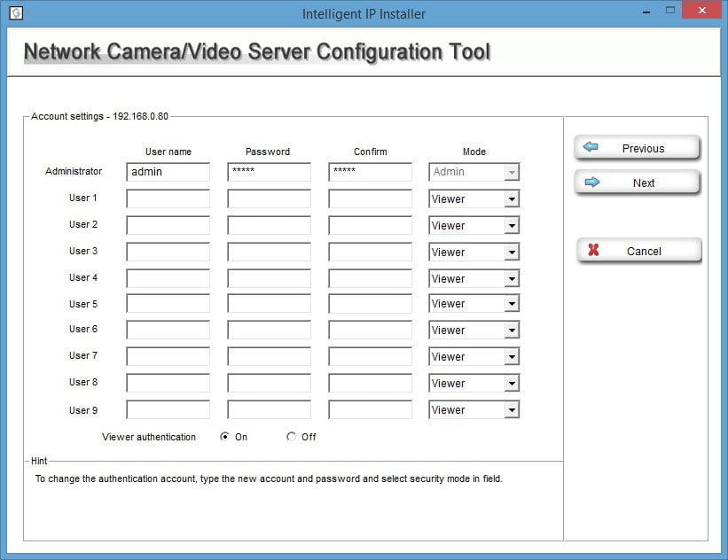Click the 'User name' column header
Screen dimensions: 728x560
168,152
